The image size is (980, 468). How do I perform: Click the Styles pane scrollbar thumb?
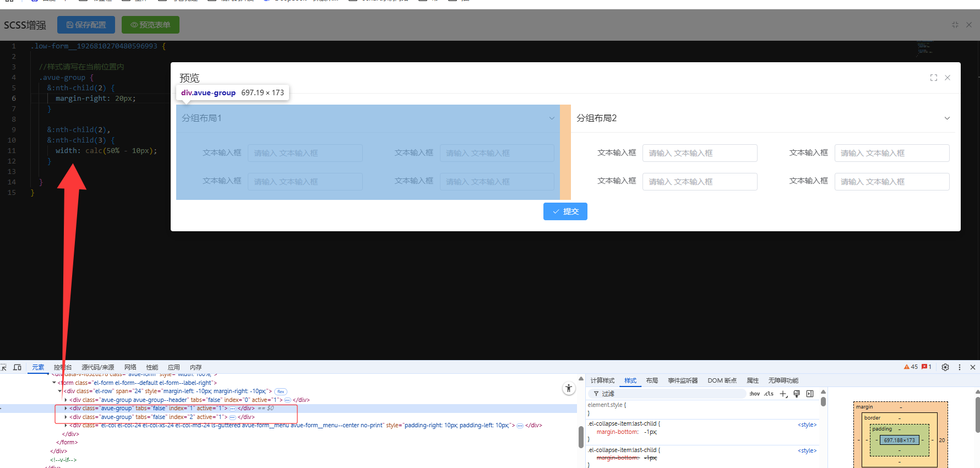point(823,401)
